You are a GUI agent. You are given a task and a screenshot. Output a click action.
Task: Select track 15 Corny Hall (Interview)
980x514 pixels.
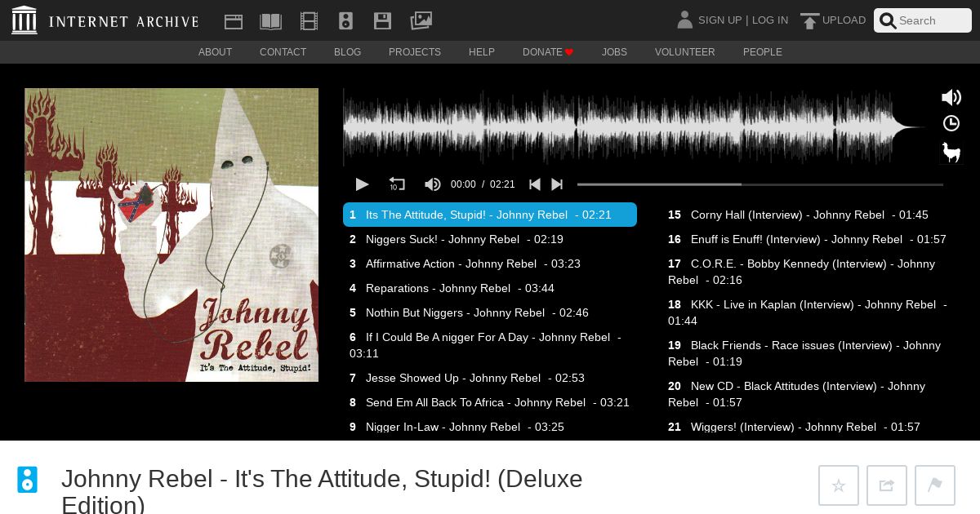808,215
